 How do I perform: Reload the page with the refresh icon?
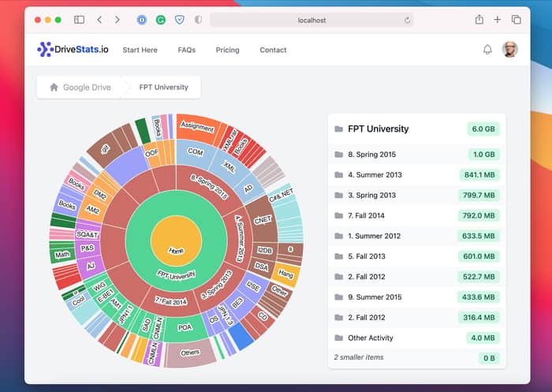[x=408, y=20]
